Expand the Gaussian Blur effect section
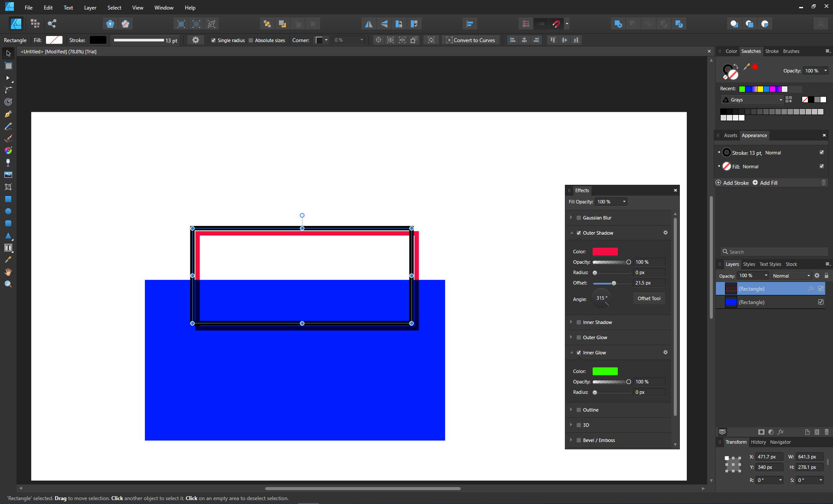 click(x=571, y=217)
